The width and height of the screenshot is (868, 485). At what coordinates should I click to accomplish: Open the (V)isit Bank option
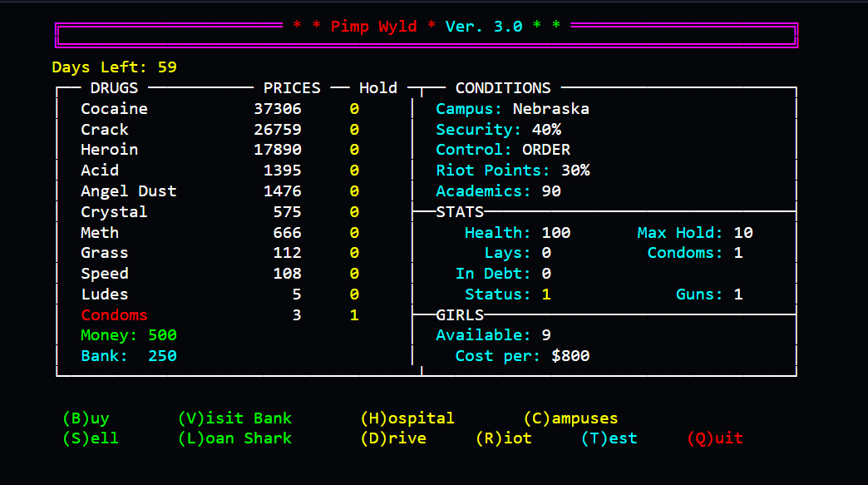(234, 418)
